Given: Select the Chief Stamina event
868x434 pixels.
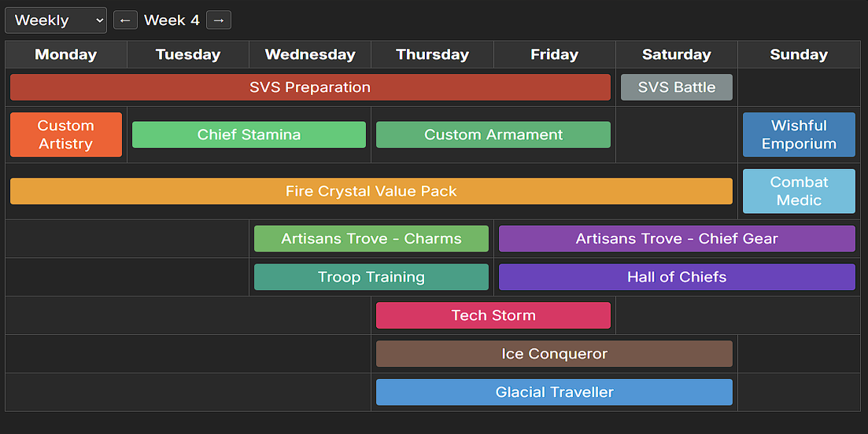Looking at the screenshot, I should (249, 134).
